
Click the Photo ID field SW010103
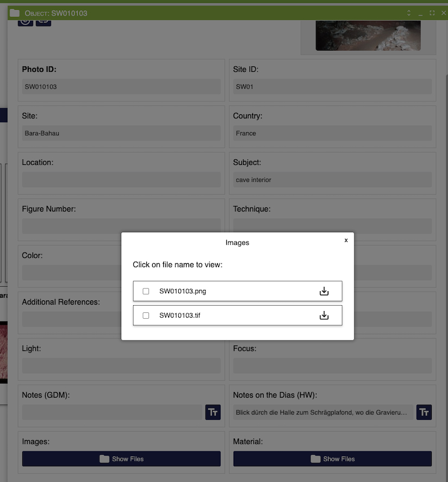click(x=121, y=86)
